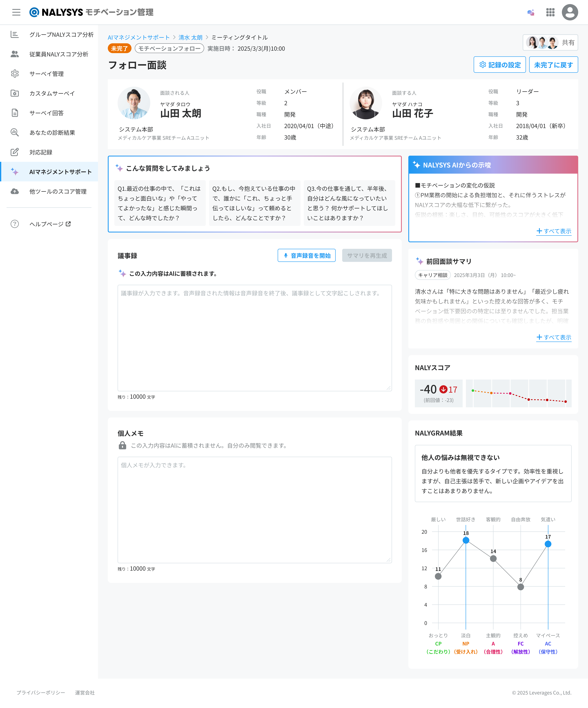588x708 pixels.
Task: Click the sparkle icon in NALYSYS AIからの示唆 header
Action: click(x=416, y=165)
